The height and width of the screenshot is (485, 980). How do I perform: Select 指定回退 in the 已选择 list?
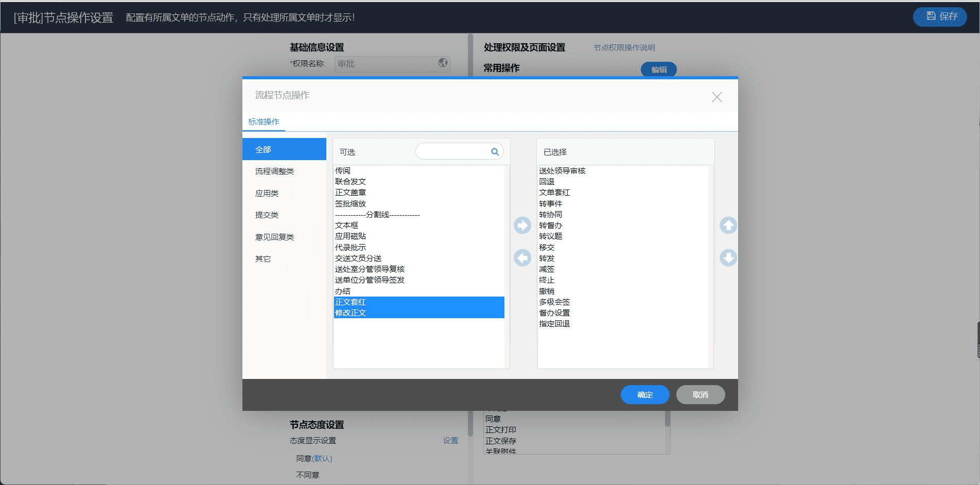coord(623,324)
